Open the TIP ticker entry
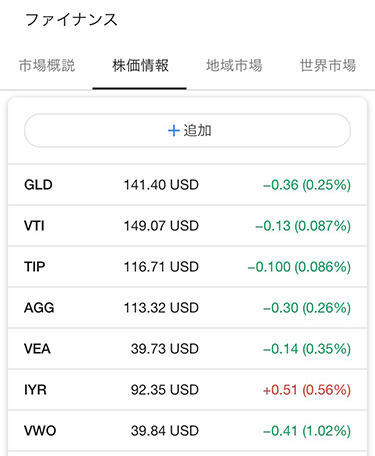The width and height of the screenshot is (375, 456). (x=35, y=267)
